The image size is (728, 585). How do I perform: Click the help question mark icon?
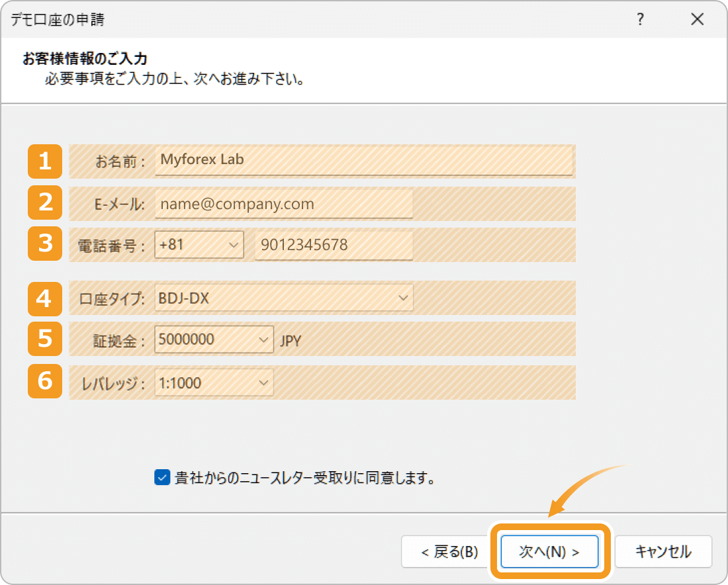640,19
